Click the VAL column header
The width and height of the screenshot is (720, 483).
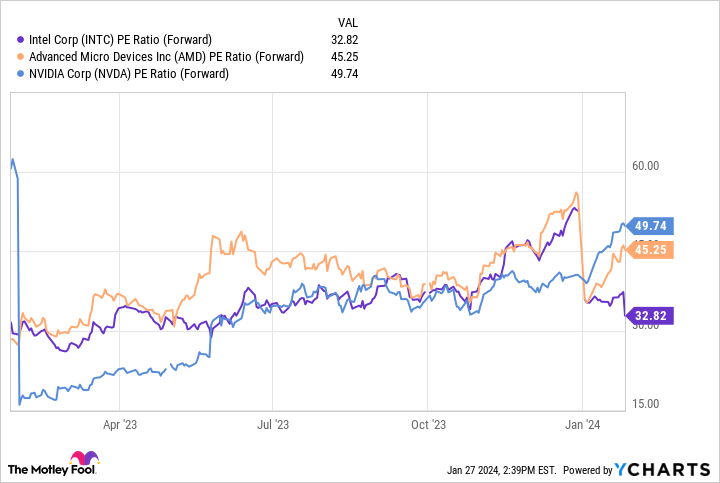click(x=347, y=22)
